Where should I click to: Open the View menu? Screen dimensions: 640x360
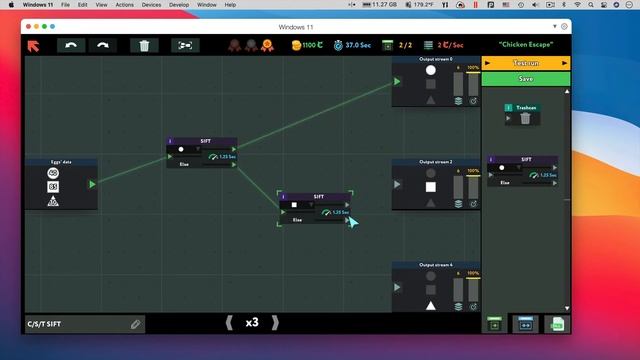[x=101, y=5]
